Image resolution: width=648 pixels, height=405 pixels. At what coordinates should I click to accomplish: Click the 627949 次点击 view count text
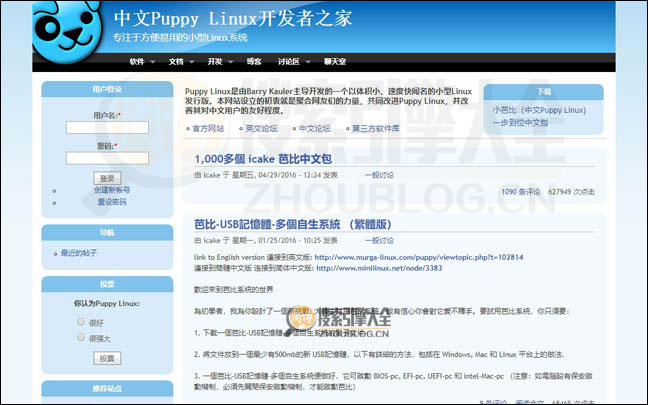(571, 192)
